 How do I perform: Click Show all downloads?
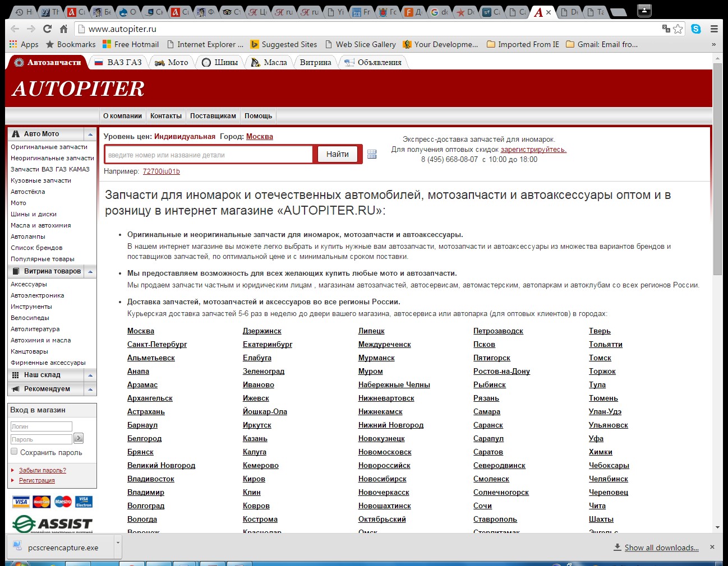[662, 548]
